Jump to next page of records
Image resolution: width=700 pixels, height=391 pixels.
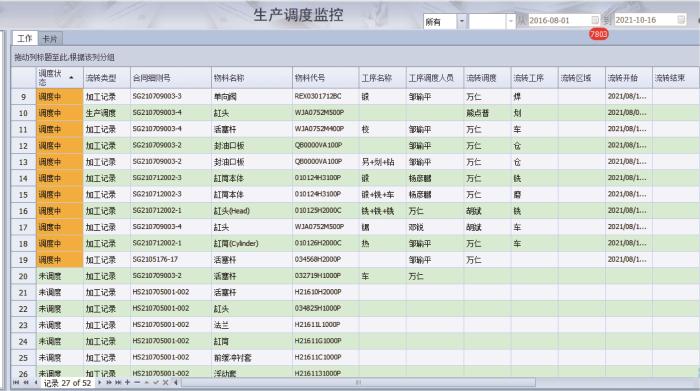point(108,383)
